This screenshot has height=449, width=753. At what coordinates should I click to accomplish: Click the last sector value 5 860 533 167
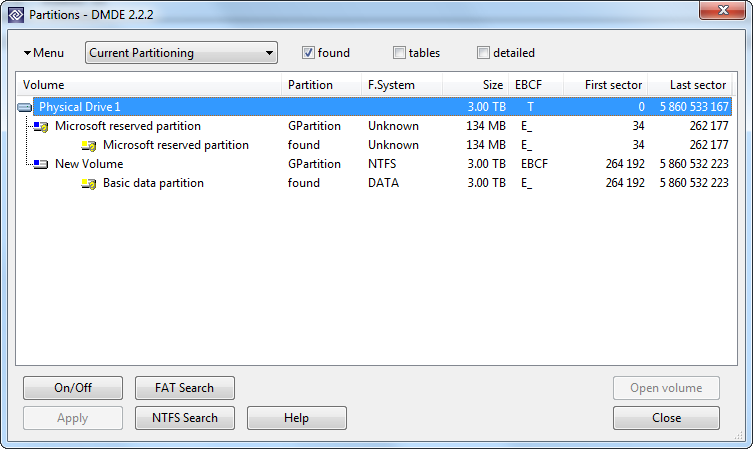coord(694,107)
